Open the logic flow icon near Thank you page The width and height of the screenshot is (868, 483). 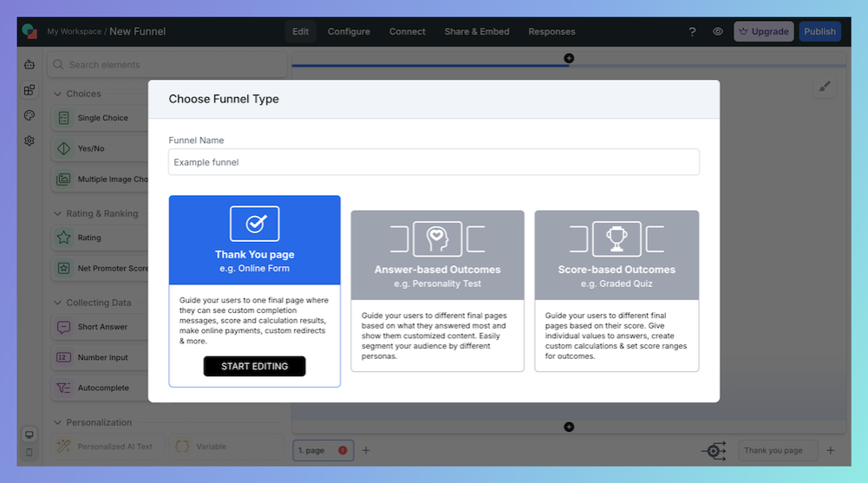point(715,451)
